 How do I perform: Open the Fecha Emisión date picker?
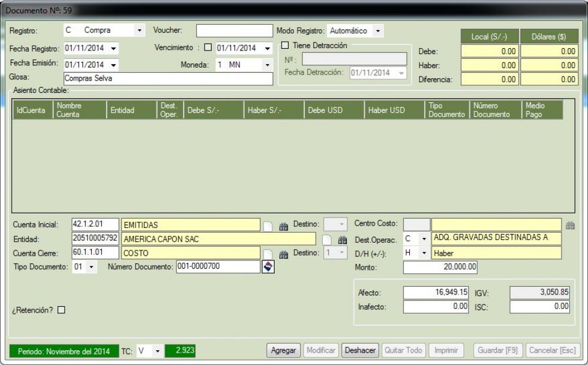[113, 65]
